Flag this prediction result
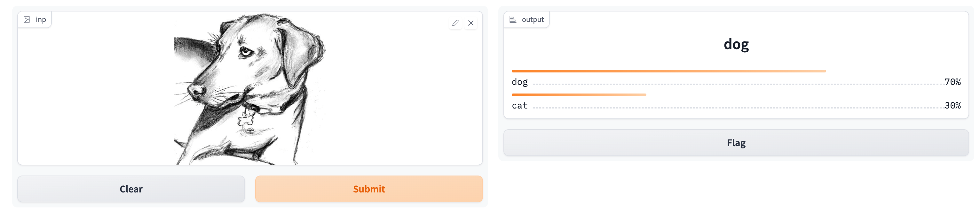The width and height of the screenshot is (980, 210). 736,143
